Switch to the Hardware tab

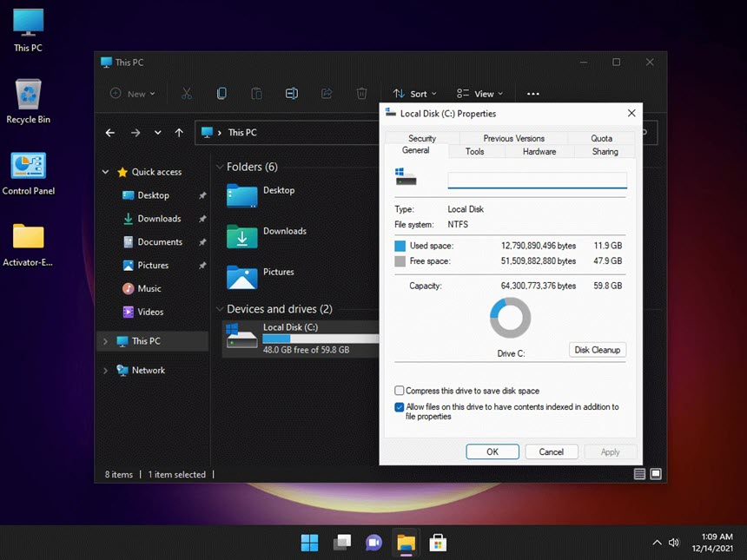(x=539, y=151)
